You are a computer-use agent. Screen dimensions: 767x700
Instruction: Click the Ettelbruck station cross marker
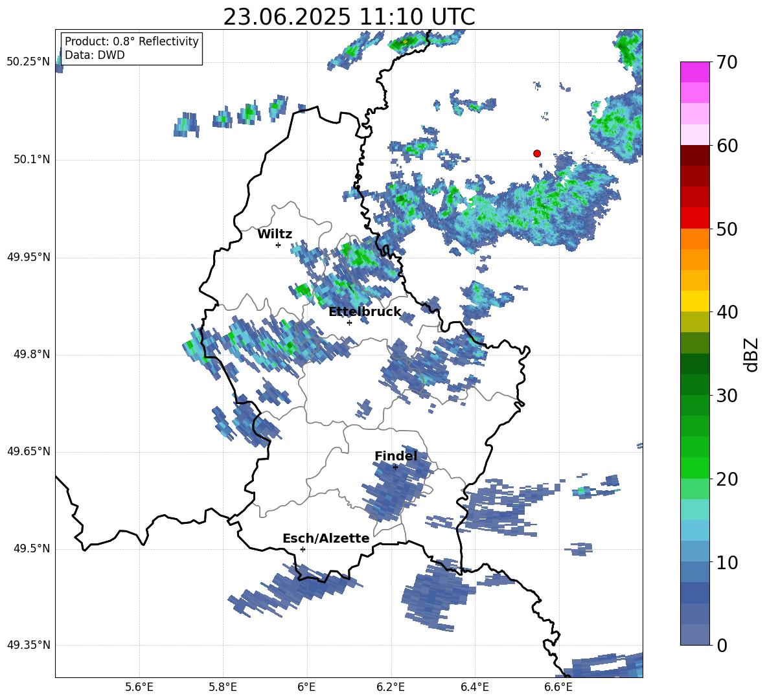(x=349, y=322)
